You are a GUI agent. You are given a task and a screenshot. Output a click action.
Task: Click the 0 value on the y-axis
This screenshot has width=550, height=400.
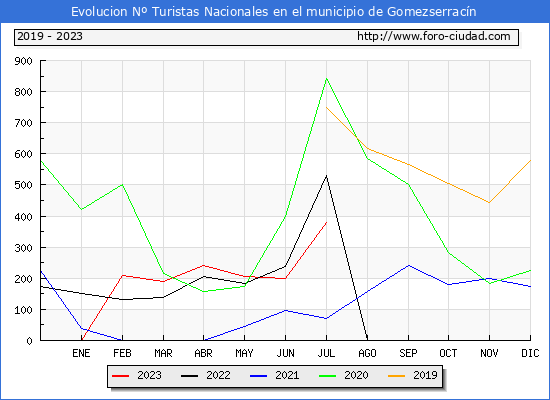[x=29, y=341]
